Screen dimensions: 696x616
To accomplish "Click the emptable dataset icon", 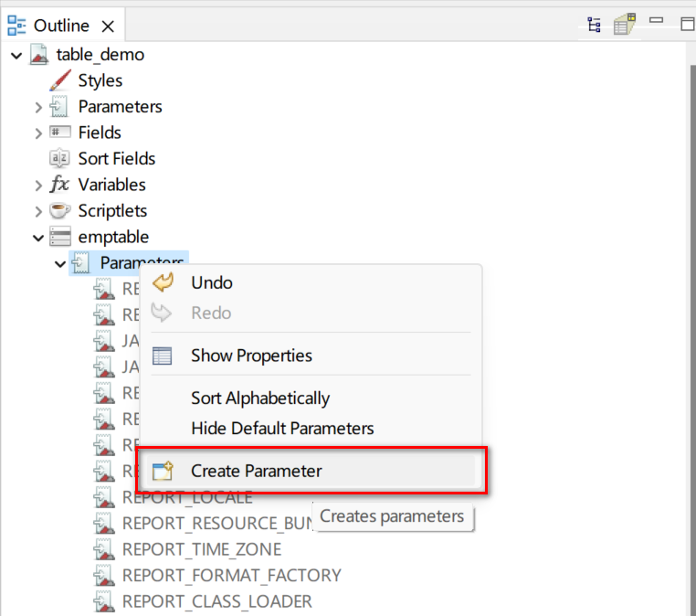I will point(60,237).
